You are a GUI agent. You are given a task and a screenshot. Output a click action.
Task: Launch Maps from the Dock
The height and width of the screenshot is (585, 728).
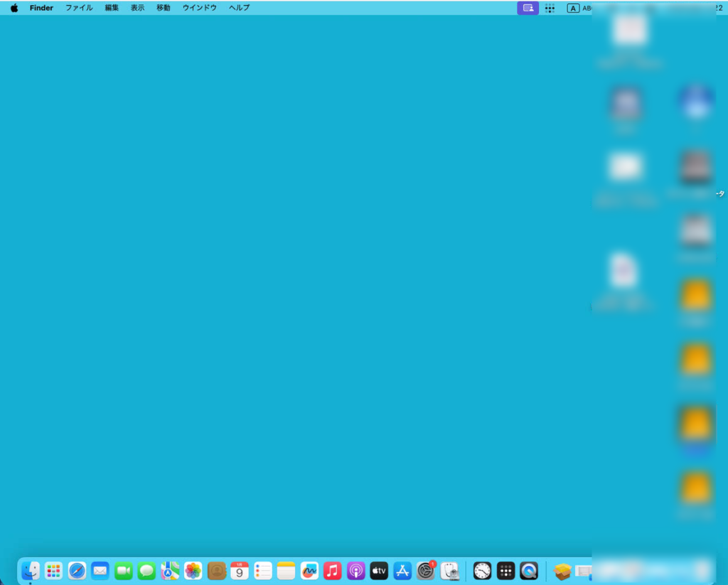coord(170,570)
